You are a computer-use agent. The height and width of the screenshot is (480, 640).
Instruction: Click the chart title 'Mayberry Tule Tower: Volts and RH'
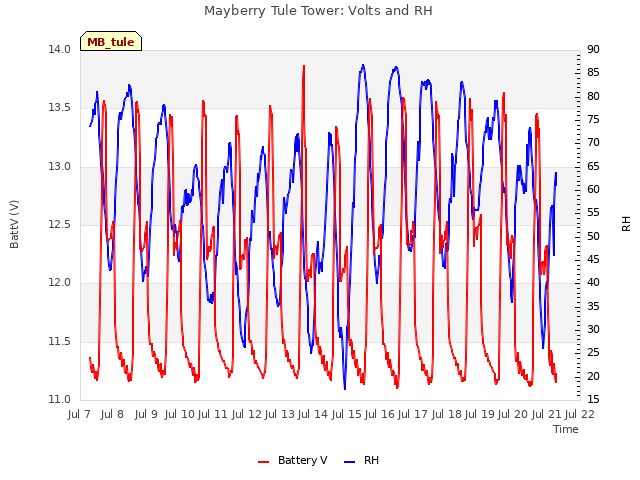[x=318, y=11]
